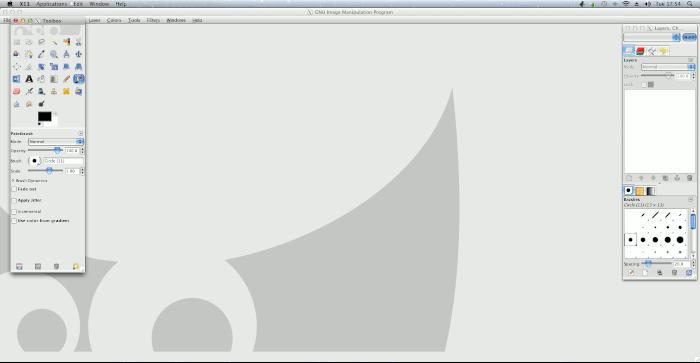Select the Bucket Fill tool
Screen dimensions: 700x363
tap(42, 79)
